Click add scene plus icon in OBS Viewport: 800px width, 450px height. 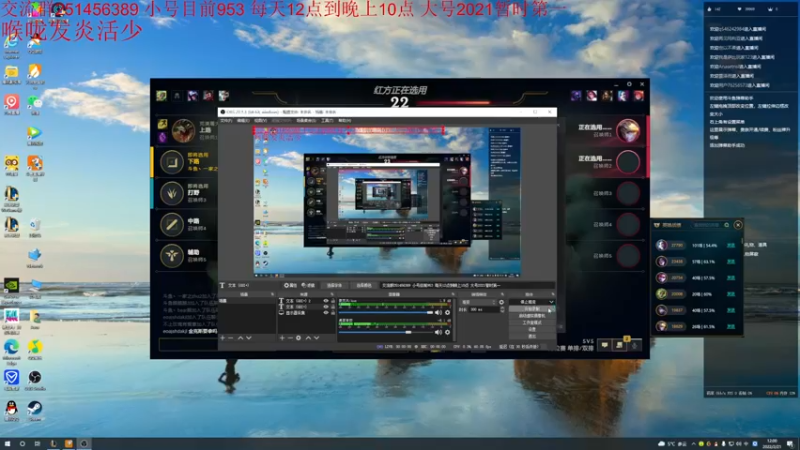(222, 338)
